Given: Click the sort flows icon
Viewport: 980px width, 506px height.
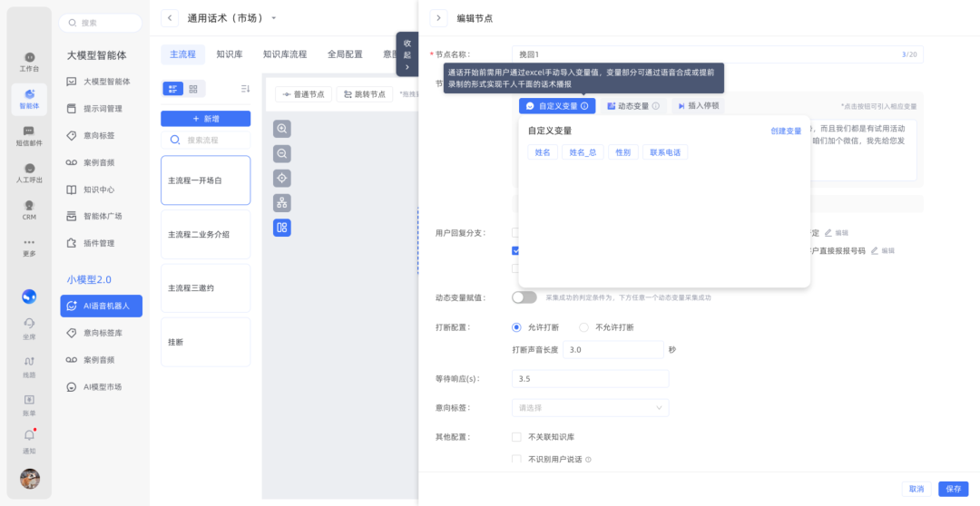Looking at the screenshot, I should [x=245, y=89].
